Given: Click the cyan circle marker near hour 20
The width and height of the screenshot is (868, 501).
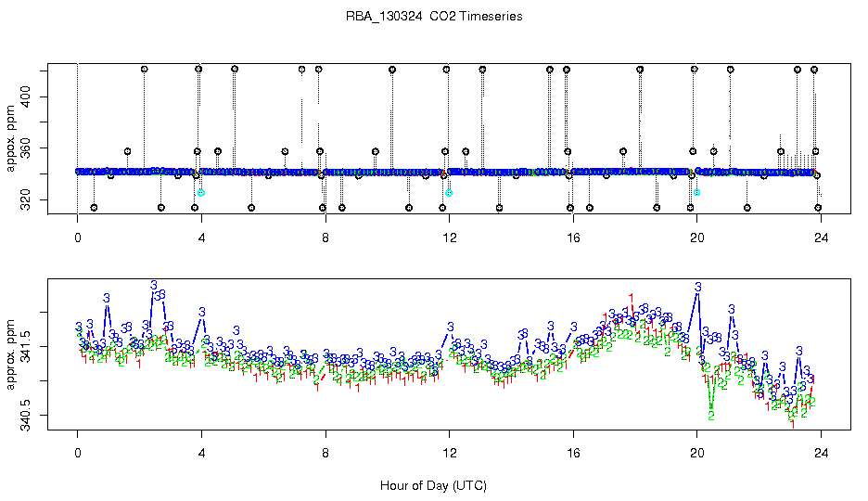Looking at the screenshot, I should coord(697,192).
